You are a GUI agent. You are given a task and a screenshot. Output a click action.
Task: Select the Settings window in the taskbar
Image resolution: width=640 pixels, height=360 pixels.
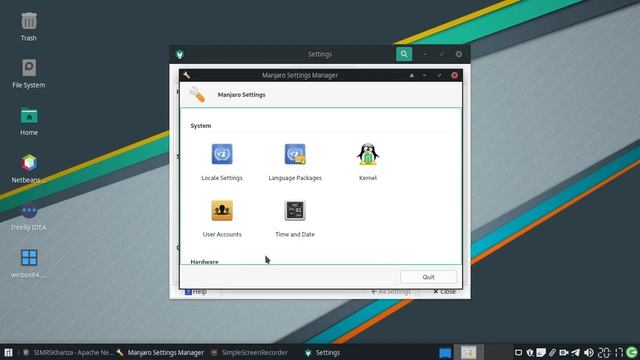(x=322, y=353)
